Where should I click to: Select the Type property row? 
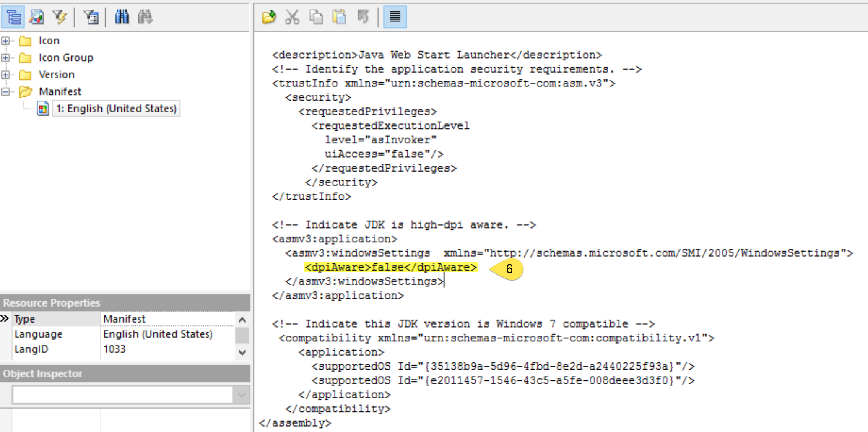[x=124, y=319]
